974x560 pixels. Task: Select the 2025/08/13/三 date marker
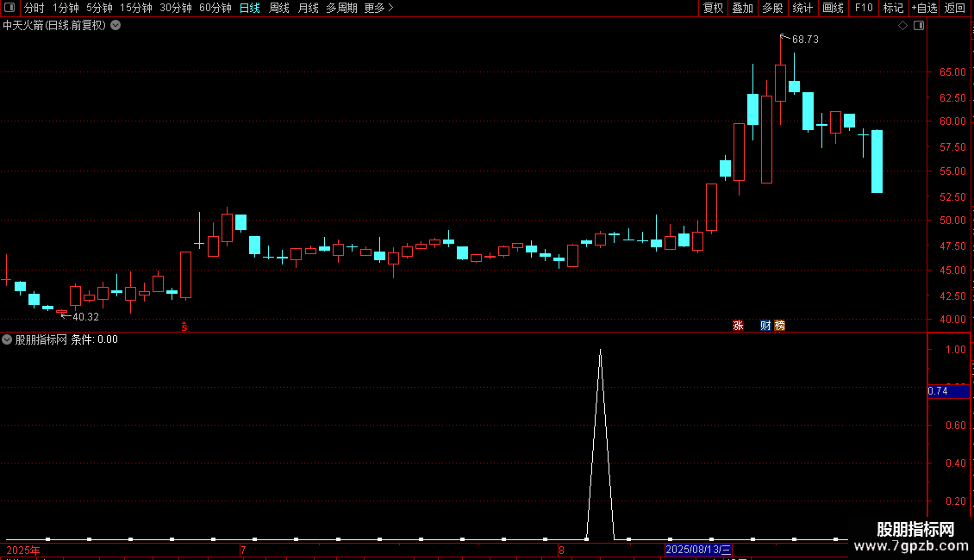698,550
